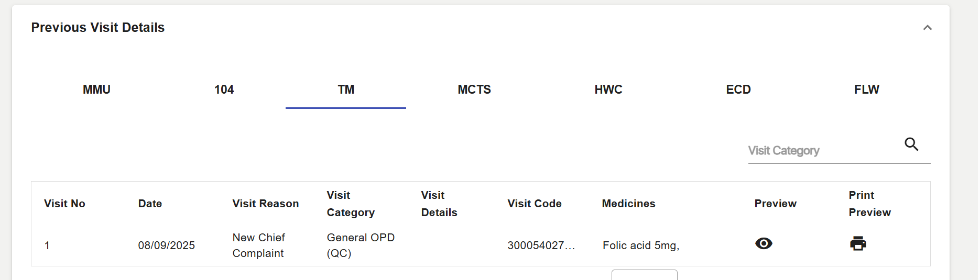
Task: Focus the Visit Category search field
Action: tap(823, 151)
